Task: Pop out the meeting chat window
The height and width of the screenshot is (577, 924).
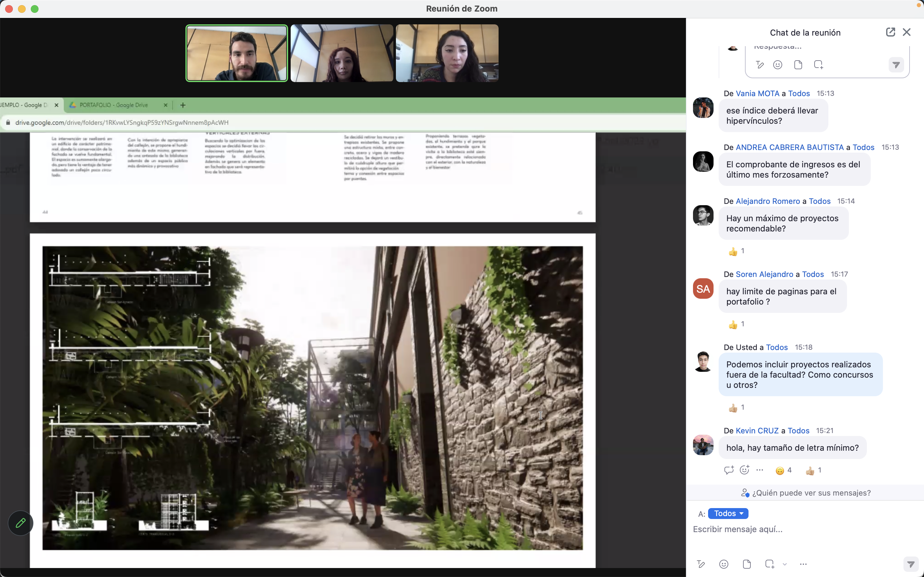Action: coord(890,32)
